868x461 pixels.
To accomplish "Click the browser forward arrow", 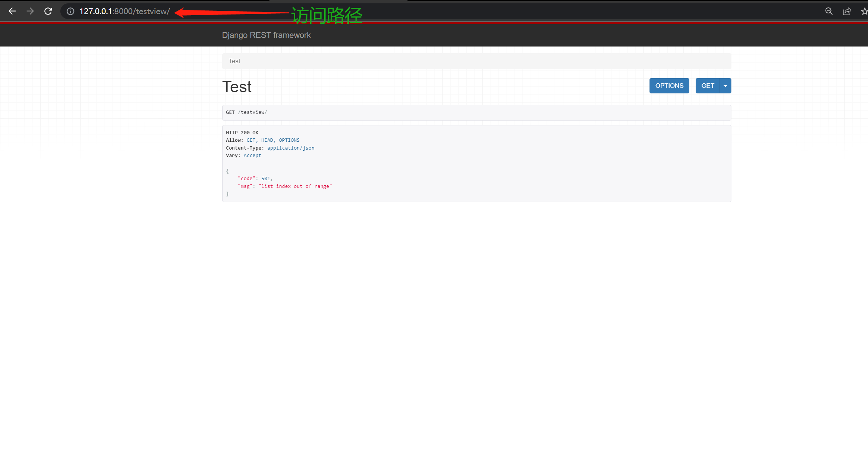I will pyautogui.click(x=30, y=11).
